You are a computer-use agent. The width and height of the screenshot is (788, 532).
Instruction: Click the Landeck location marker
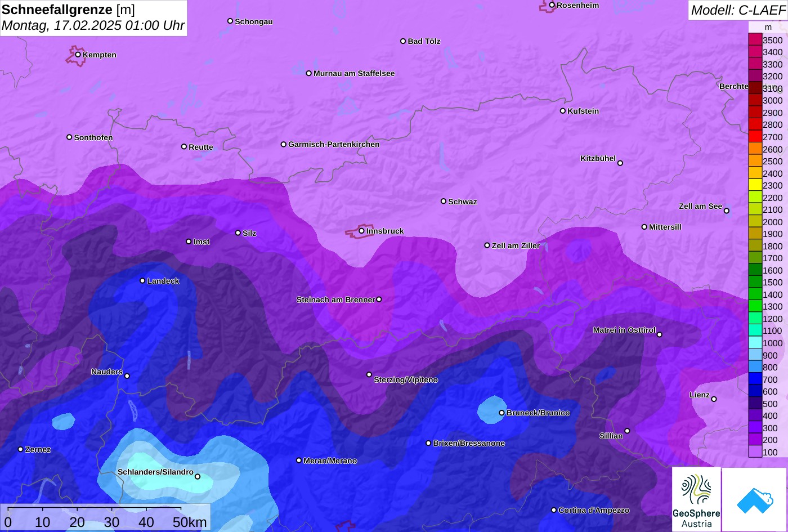142,280
